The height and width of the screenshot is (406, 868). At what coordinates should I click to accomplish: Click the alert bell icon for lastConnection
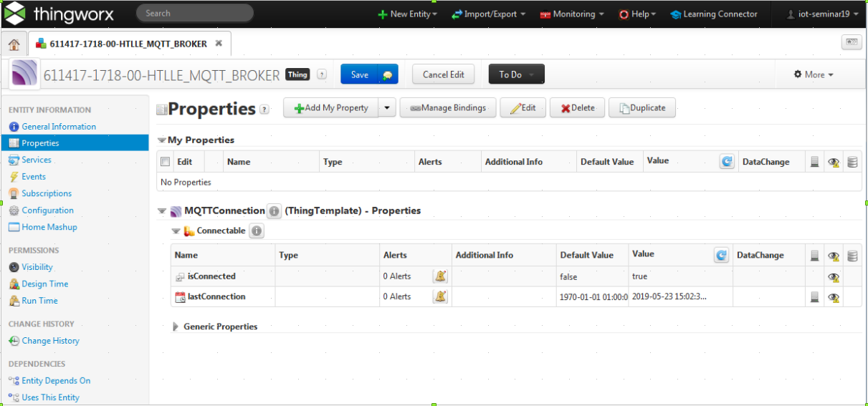(441, 296)
